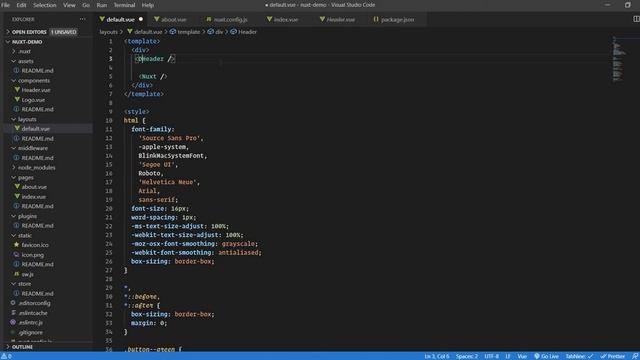Collapse the components folder
The image size is (640, 360).
coord(33,80)
